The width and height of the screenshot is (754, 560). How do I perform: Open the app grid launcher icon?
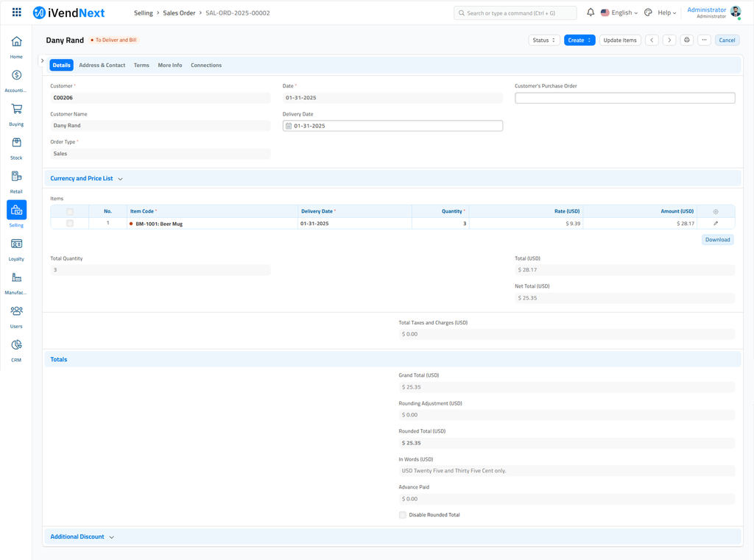click(x=17, y=13)
